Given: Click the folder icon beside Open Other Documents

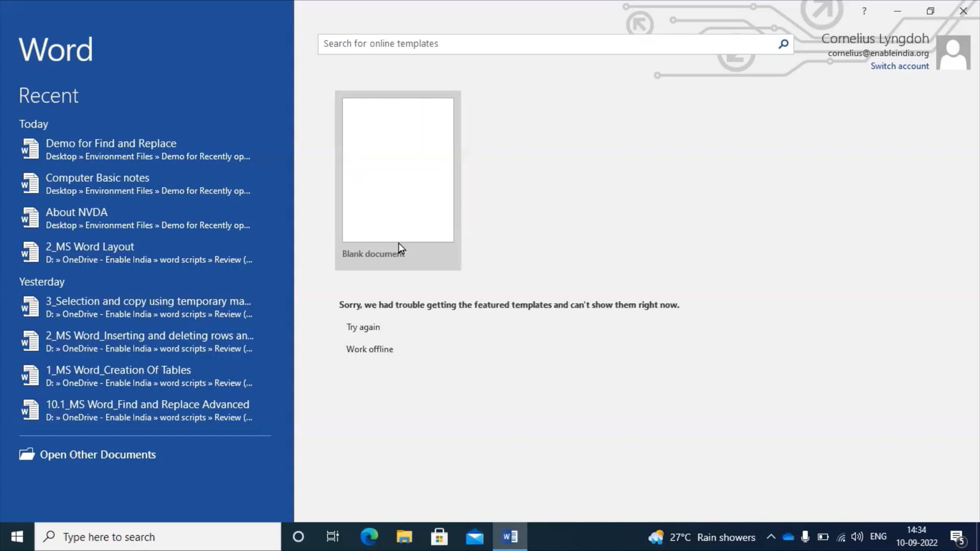Looking at the screenshot, I should [x=27, y=454].
